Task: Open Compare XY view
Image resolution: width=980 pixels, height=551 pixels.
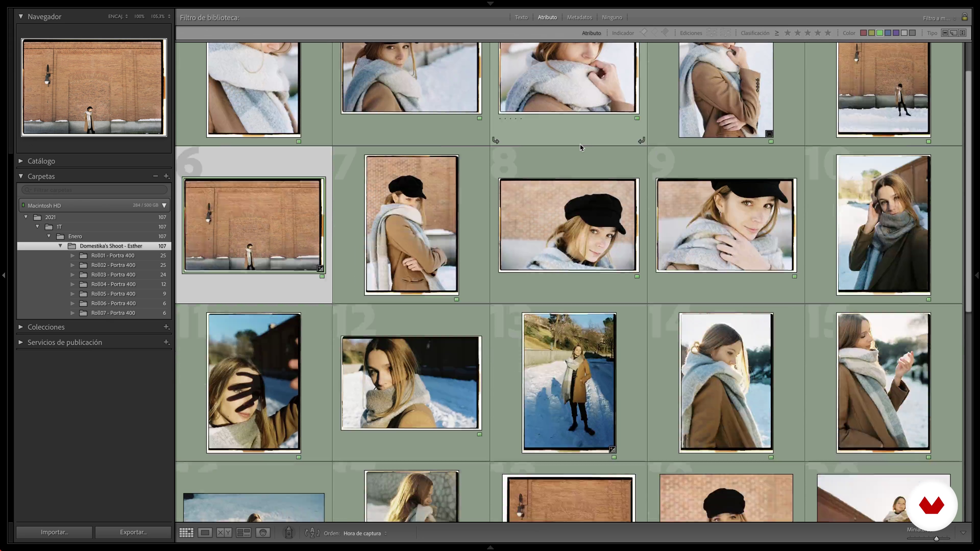Action: pyautogui.click(x=224, y=533)
